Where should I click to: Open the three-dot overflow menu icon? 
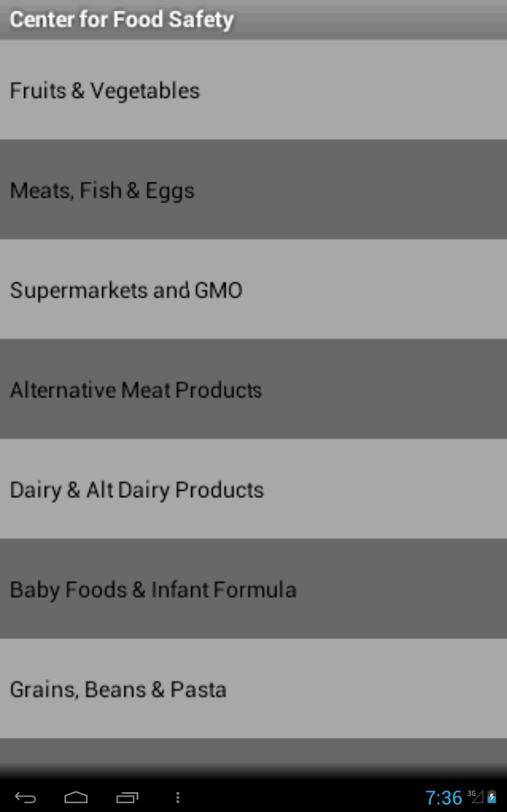[178, 798]
